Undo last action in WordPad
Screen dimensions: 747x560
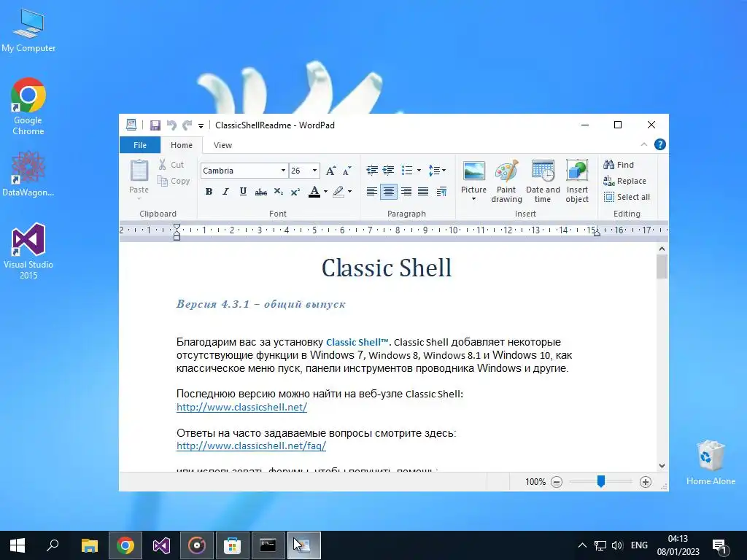pos(171,125)
